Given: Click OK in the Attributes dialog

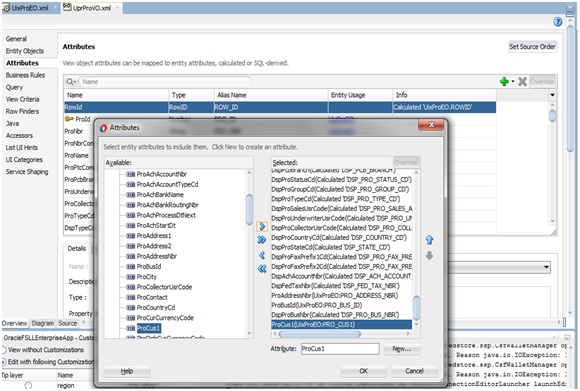Looking at the screenshot, I should (x=364, y=371).
